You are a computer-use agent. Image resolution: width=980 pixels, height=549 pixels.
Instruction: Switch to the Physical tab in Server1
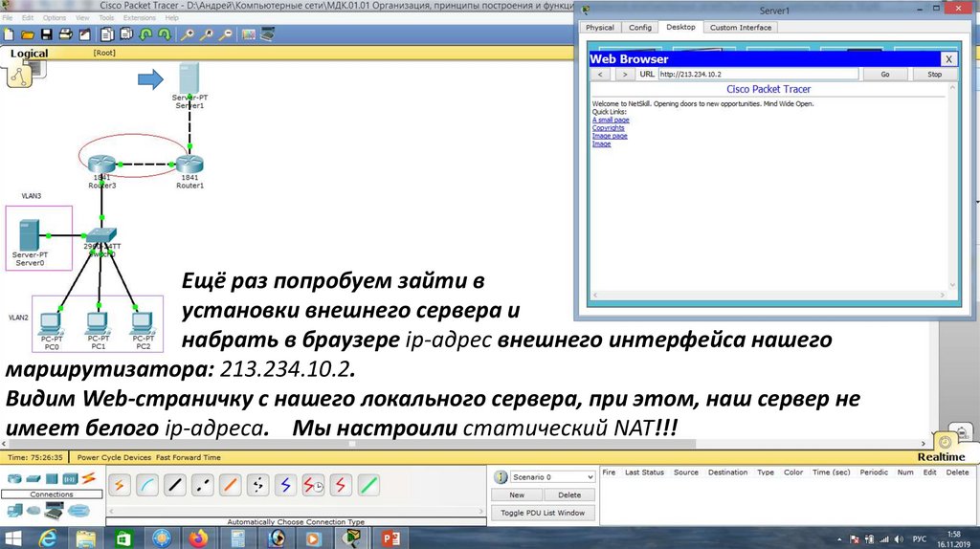[600, 28]
